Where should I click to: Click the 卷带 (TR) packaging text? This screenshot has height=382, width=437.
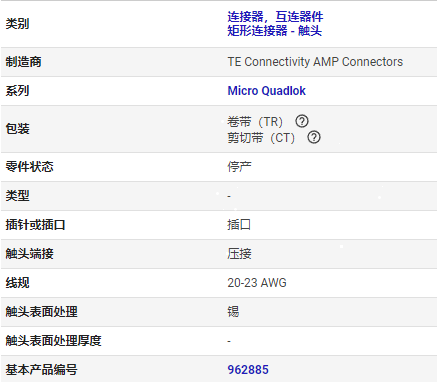coord(255,122)
